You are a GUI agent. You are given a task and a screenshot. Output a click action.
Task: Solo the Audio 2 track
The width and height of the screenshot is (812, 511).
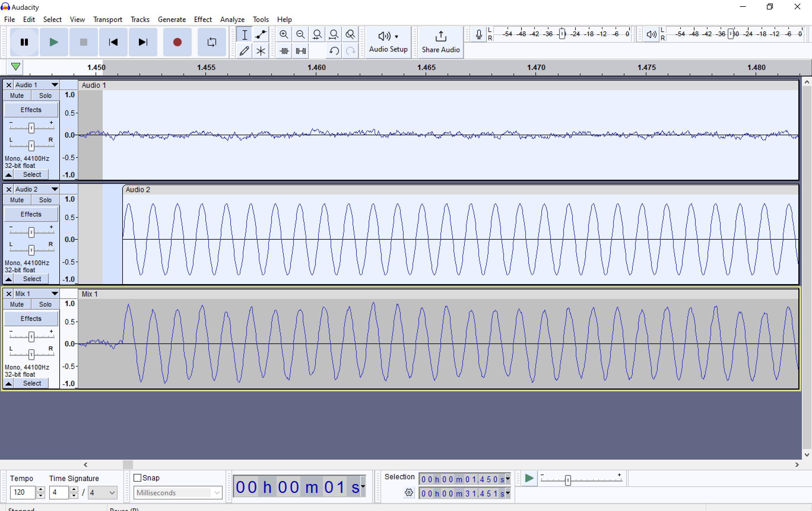pyautogui.click(x=45, y=200)
